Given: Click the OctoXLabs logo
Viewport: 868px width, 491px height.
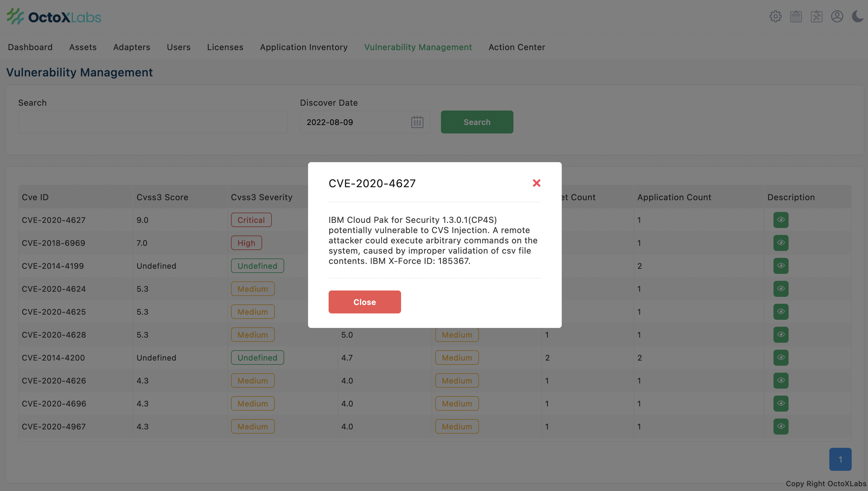Looking at the screenshot, I should pos(54,17).
